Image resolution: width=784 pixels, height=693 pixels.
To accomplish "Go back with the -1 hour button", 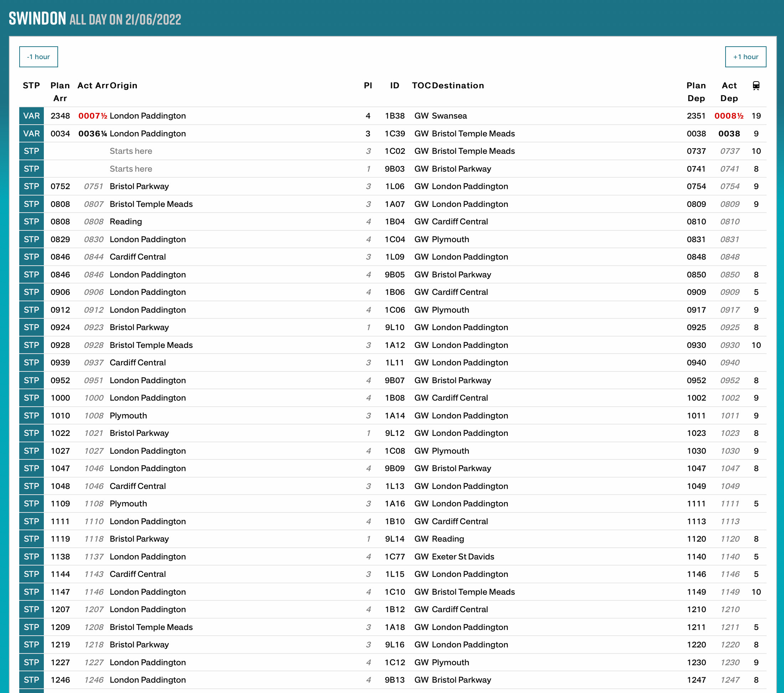I will [x=38, y=57].
